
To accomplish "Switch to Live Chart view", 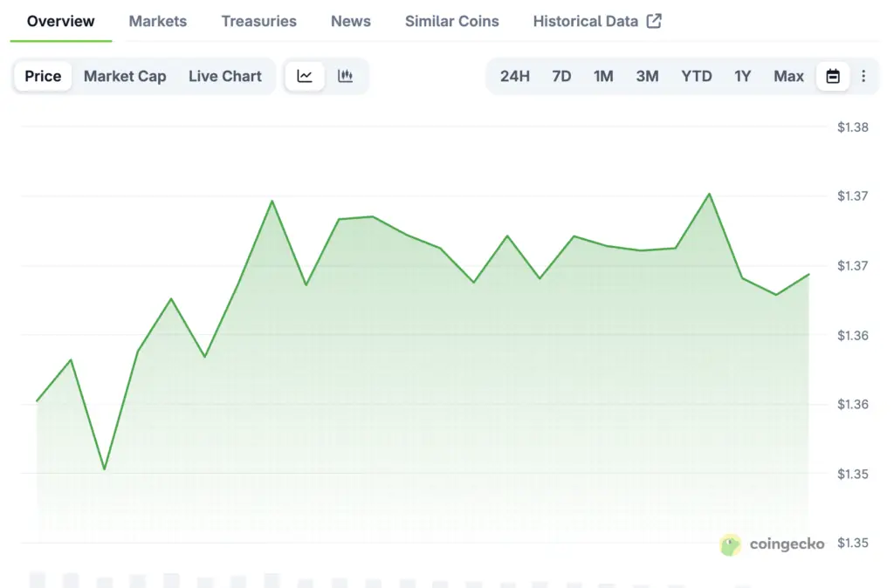I will tap(225, 76).
